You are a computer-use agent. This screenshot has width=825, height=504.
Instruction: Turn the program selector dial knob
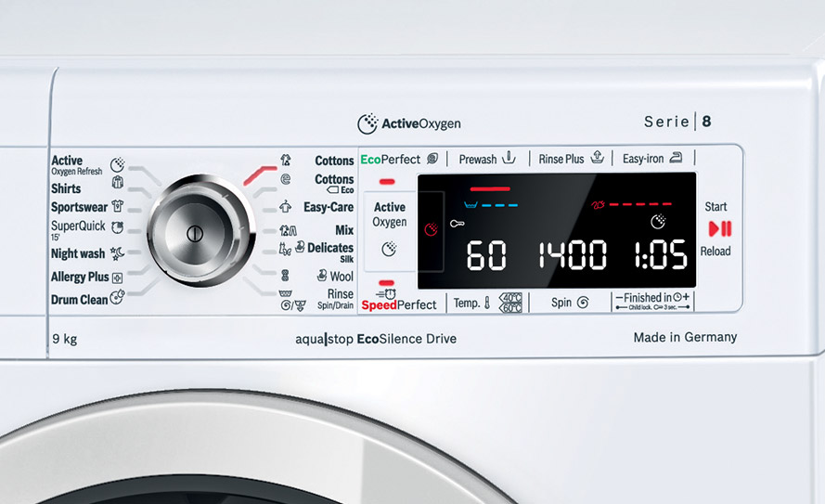pos(201,230)
